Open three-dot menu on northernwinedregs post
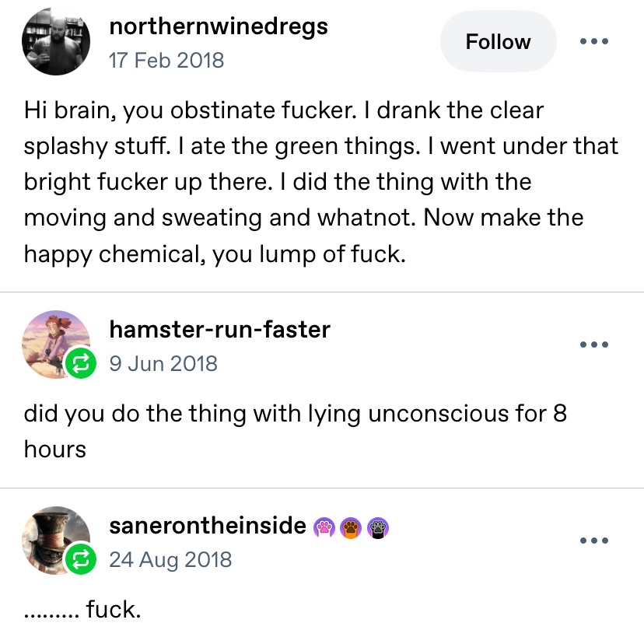Viewport: 644px width, 644px height. pos(593,41)
